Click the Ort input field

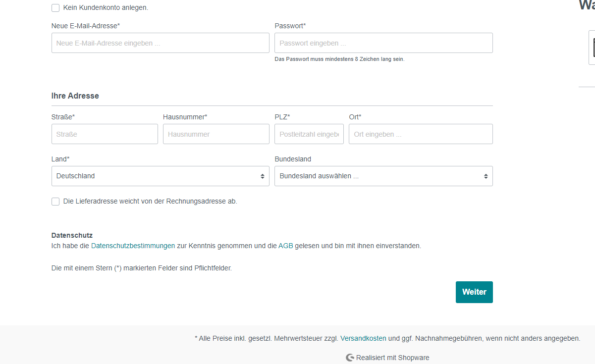[x=420, y=134]
